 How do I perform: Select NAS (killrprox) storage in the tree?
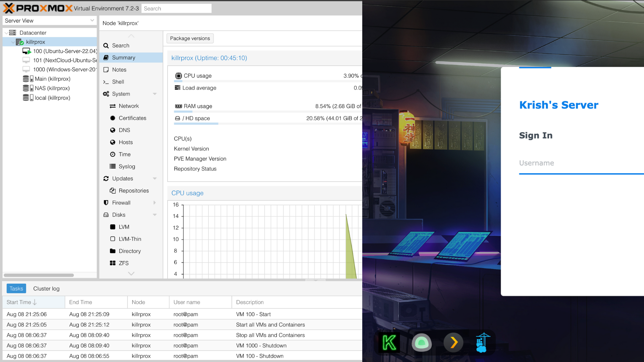[50, 88]
